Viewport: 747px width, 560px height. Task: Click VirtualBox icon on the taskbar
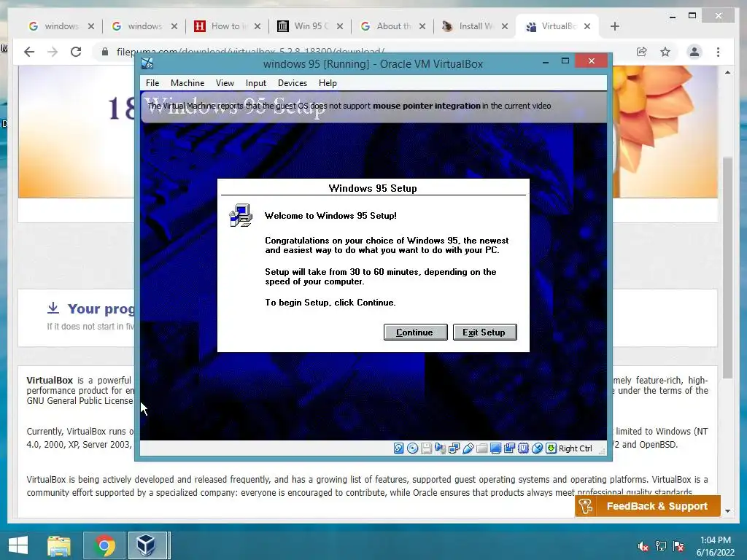tap(147, 545)
